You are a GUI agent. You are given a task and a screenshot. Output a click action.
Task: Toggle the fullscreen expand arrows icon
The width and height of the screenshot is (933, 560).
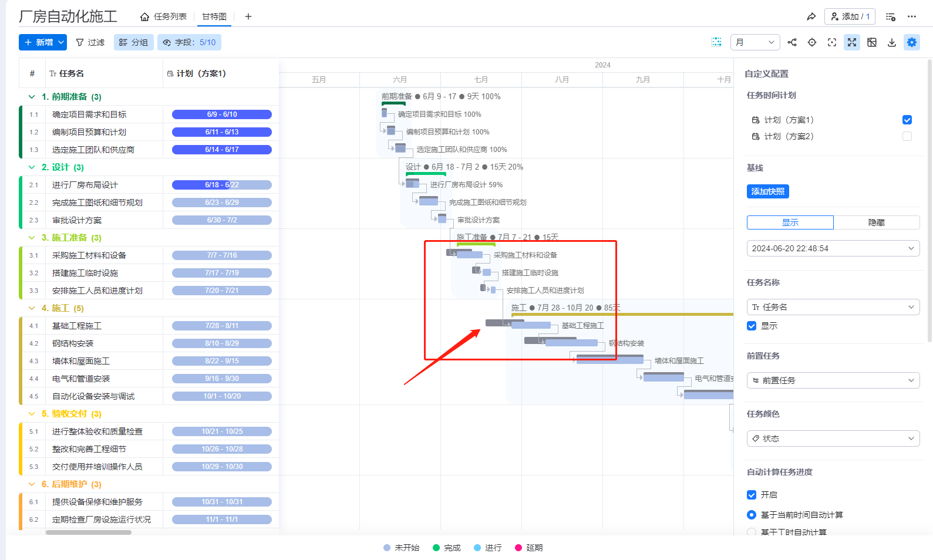852,42
